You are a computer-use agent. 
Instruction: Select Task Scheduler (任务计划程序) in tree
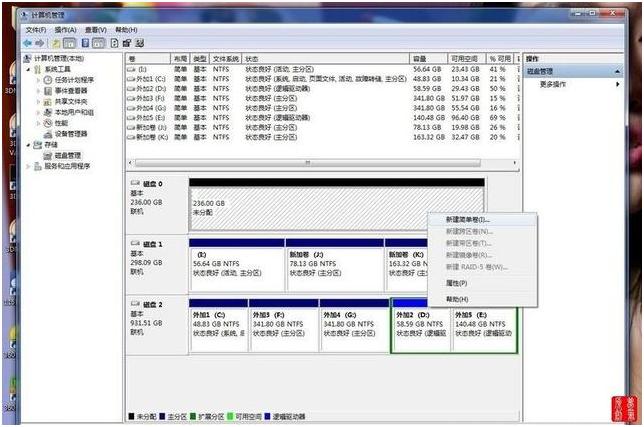click(x=74, y=80)
